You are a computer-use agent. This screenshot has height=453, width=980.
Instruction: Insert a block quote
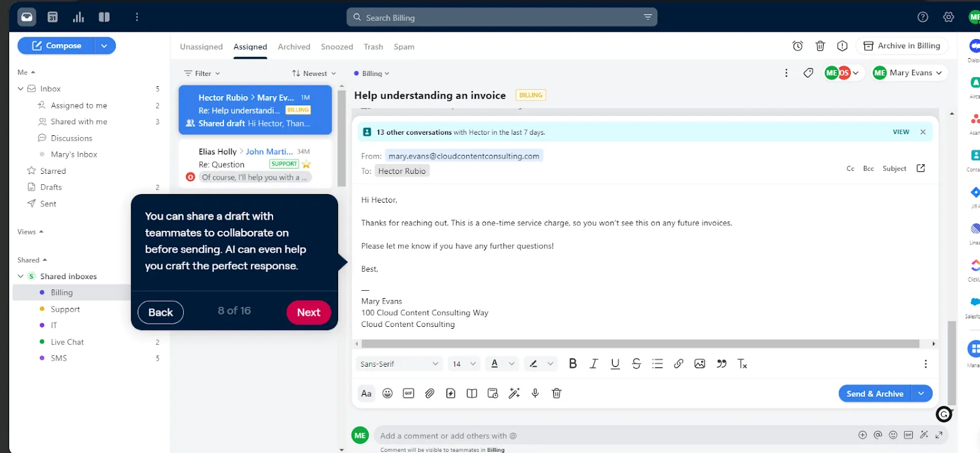click(722, 364)
